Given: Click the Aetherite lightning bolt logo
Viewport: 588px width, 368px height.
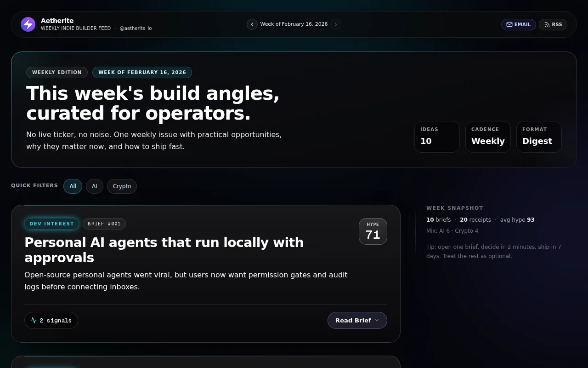Looking at the screenshot, I should pyautogui.click(x=28, y=24).
